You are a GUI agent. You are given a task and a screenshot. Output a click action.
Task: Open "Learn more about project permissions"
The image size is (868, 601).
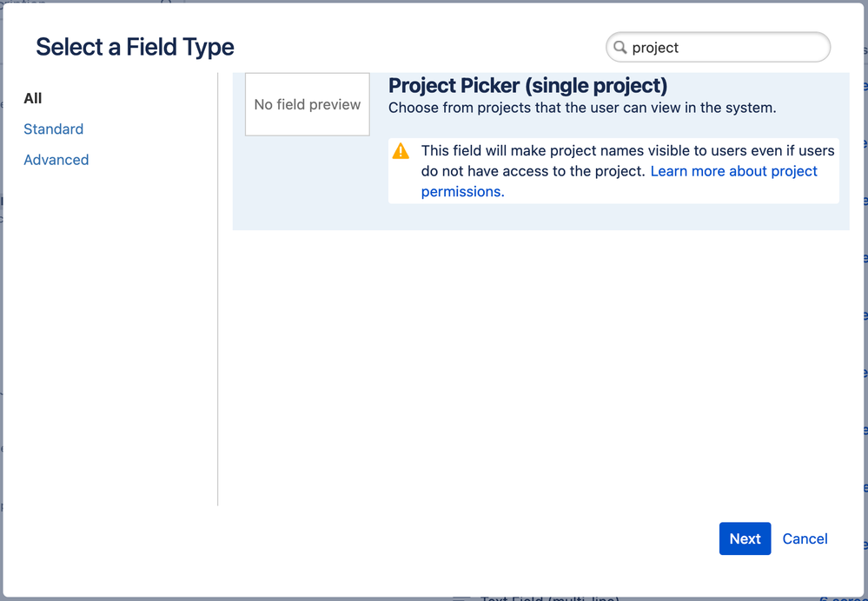tap(733, 171)
